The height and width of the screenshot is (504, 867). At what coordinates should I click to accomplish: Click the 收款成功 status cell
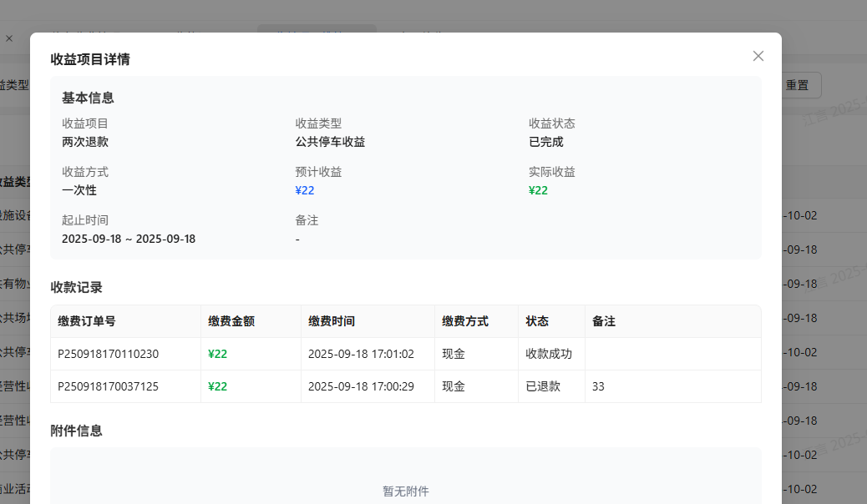pyautogui.click(x=549, y=354)
